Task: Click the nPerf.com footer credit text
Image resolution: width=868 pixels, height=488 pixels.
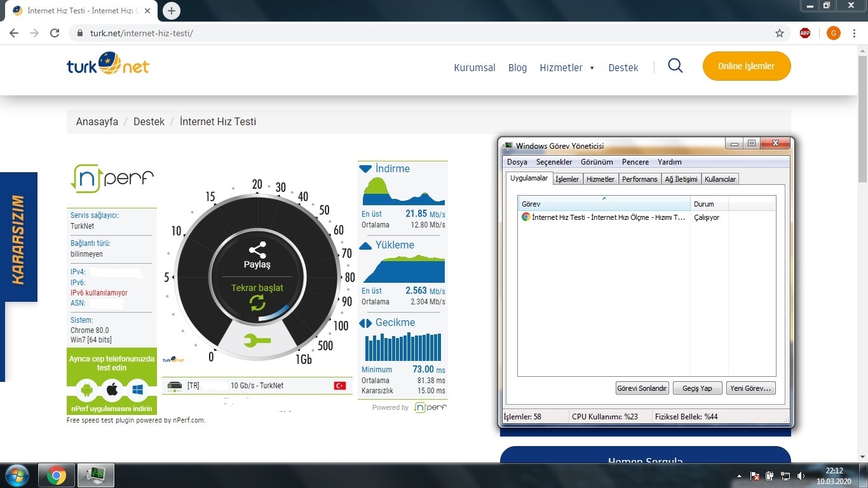Action: [x=136, y=420]
